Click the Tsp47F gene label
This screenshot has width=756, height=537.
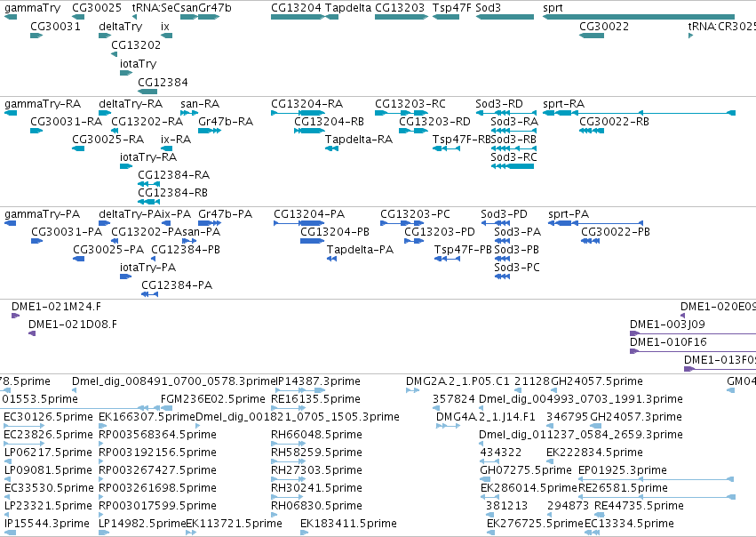click(x=452, y=8)
